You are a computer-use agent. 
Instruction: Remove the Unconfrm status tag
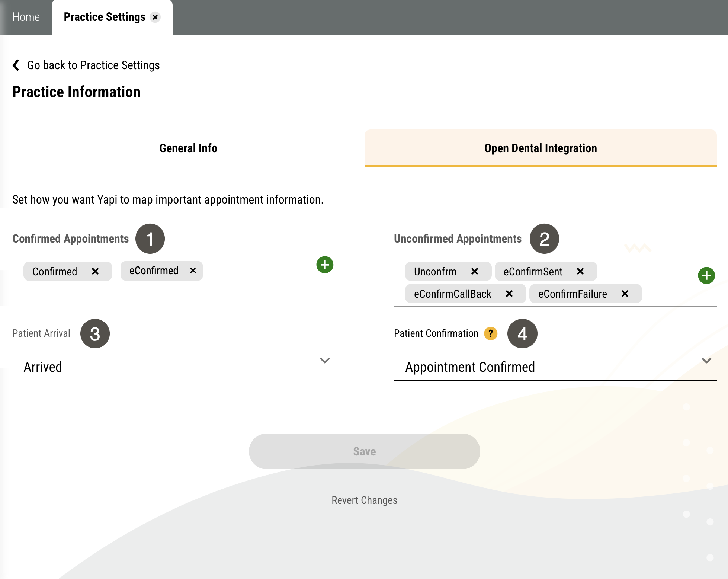pos(475,271)
